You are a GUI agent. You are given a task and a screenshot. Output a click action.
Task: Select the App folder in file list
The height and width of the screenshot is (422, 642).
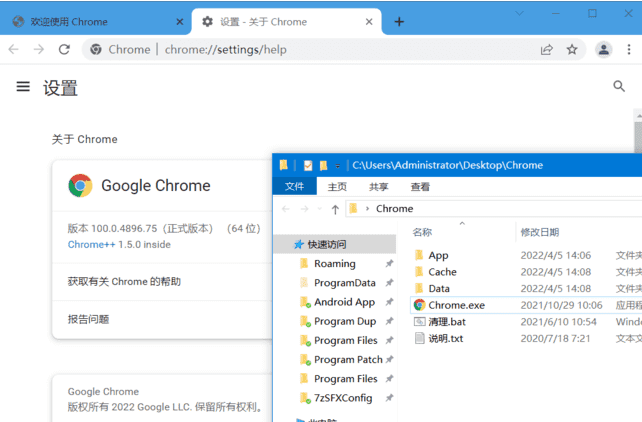[x=439, y=255]
